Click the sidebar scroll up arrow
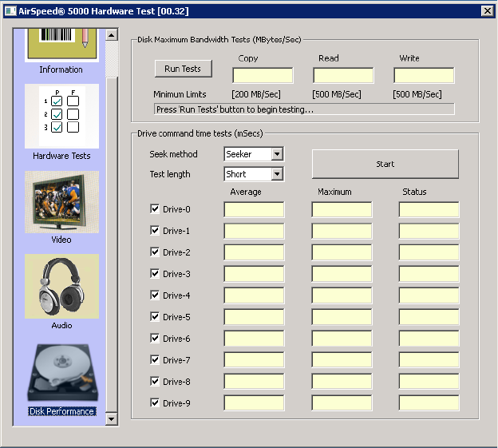This screenshot has height=448, width=498. 111,34
